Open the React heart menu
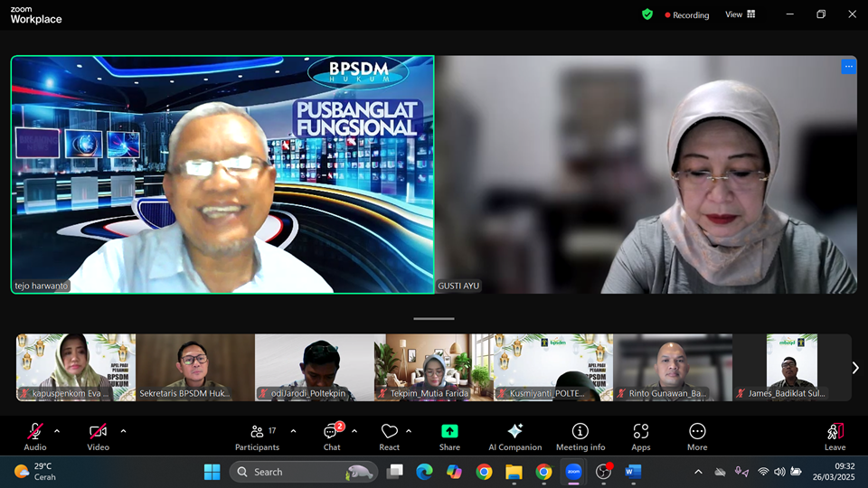The image size is (868, 488). coord(389,436)
